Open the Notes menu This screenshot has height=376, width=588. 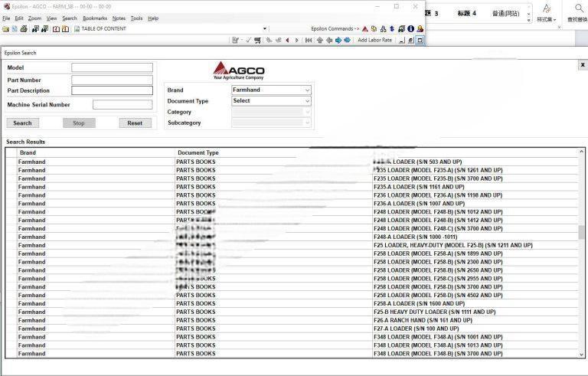pyautogui.click(x=119, y=18)
